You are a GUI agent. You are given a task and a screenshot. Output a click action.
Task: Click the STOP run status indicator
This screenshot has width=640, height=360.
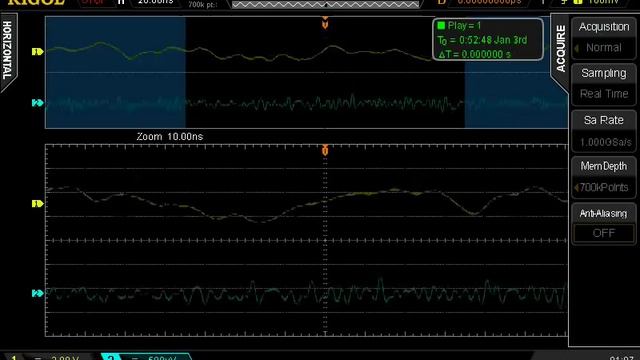coord(92,2)
